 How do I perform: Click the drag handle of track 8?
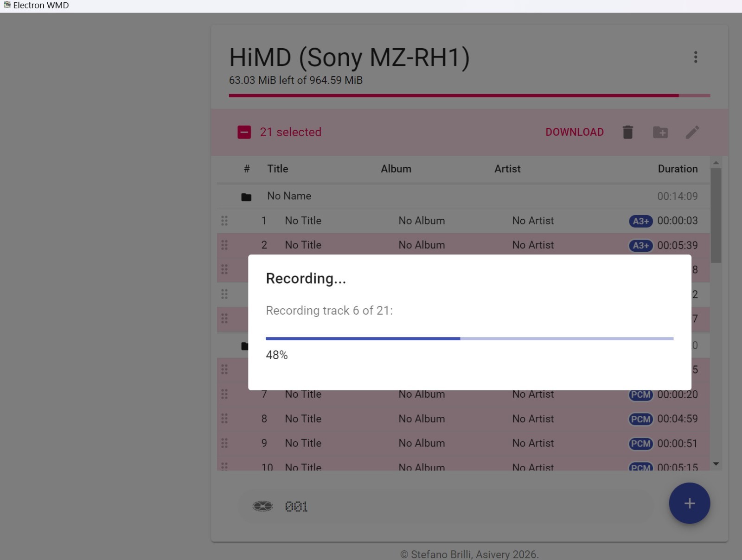224,419
